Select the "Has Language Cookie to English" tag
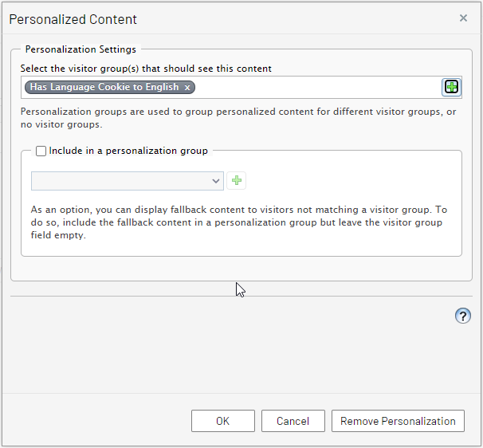 [104, 87]
